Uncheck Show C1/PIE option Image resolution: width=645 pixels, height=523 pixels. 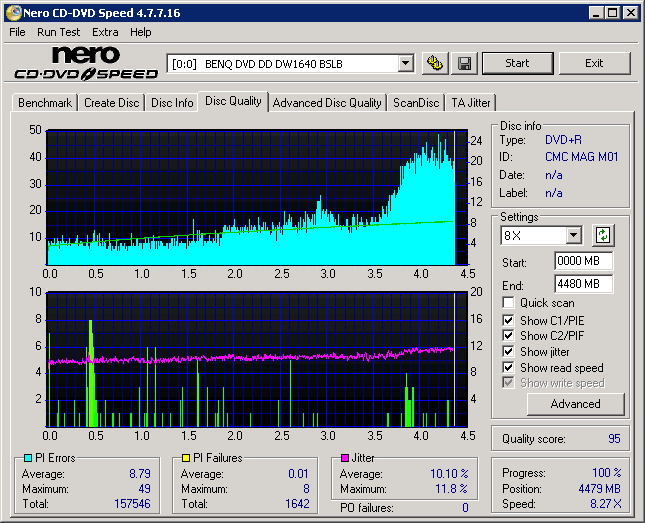pyautogui.click(x=509, y=320)
